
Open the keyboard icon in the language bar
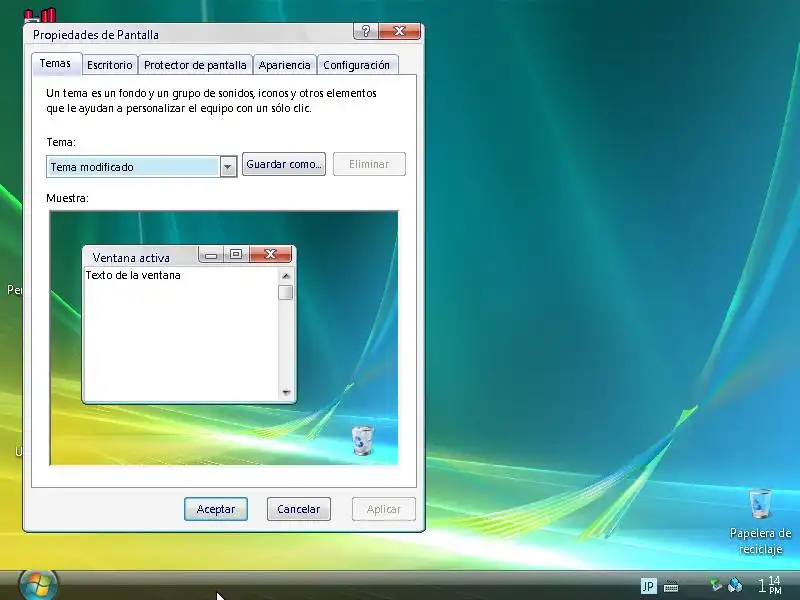click(x=670, y=587)
